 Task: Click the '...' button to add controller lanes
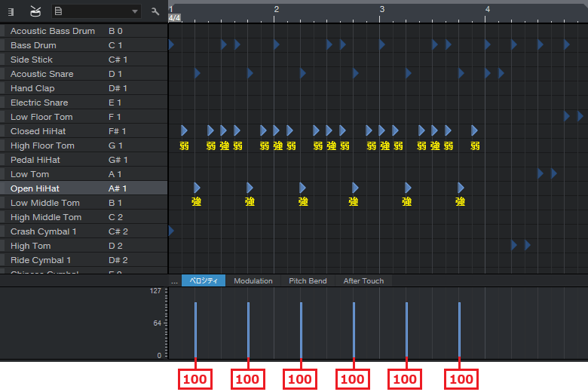174,281
